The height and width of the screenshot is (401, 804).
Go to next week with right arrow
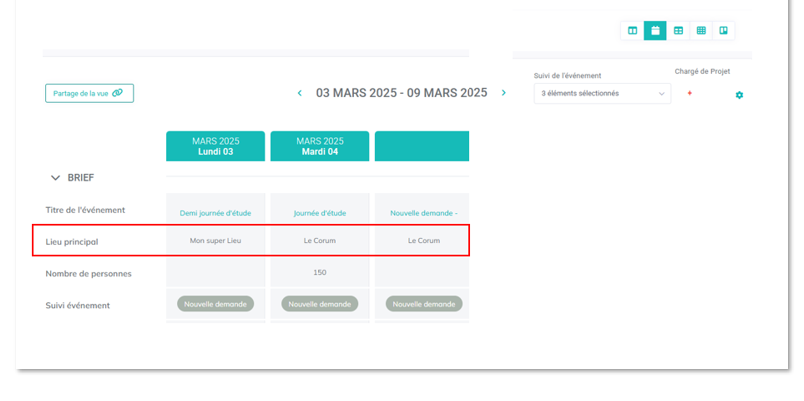click(x=504, y=93)
